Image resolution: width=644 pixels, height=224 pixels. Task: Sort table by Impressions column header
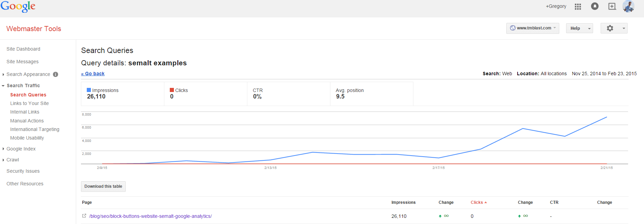coord(403,202)
